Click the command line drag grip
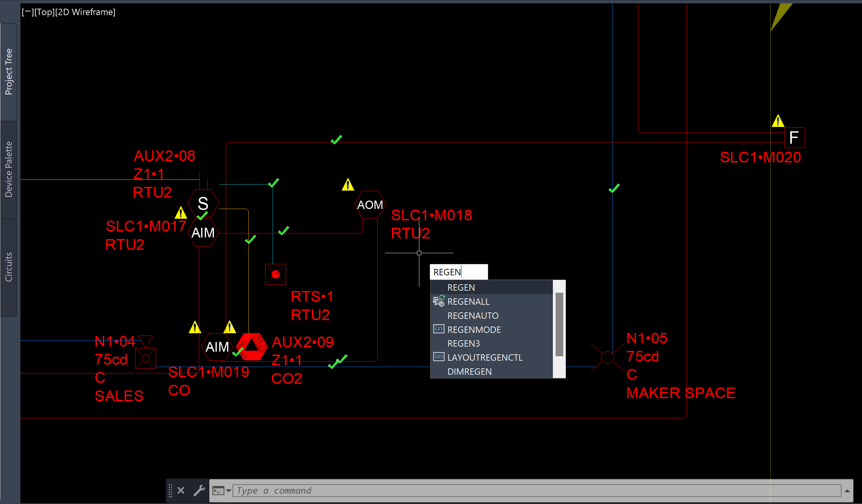 [170, 491]
